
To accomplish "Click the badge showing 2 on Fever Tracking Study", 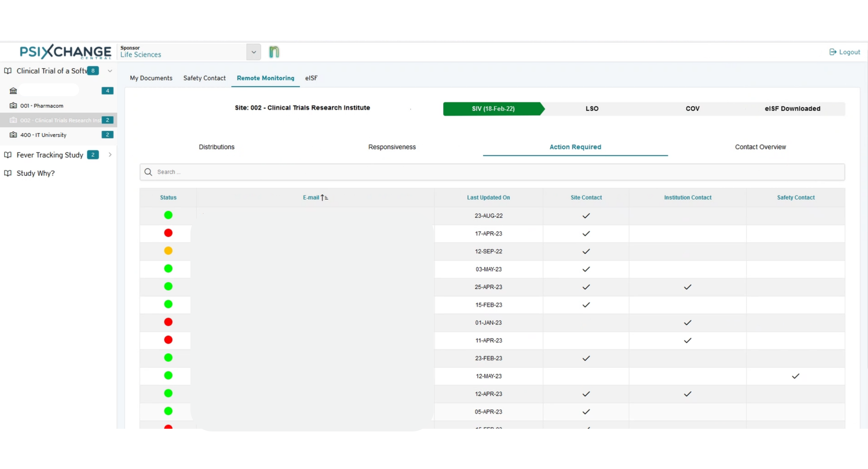I will (93, 155).
